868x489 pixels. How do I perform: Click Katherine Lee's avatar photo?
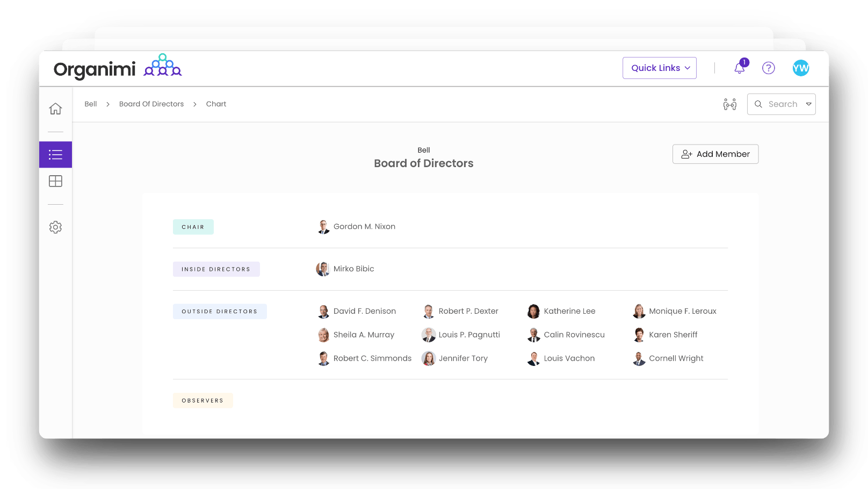(x=533, y=311)
